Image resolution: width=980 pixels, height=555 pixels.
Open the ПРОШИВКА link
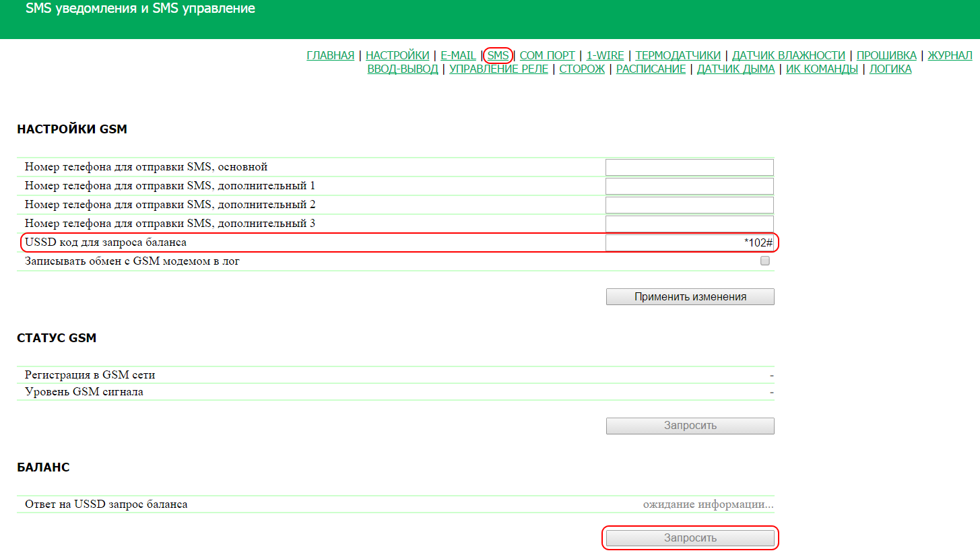point(886,55)
